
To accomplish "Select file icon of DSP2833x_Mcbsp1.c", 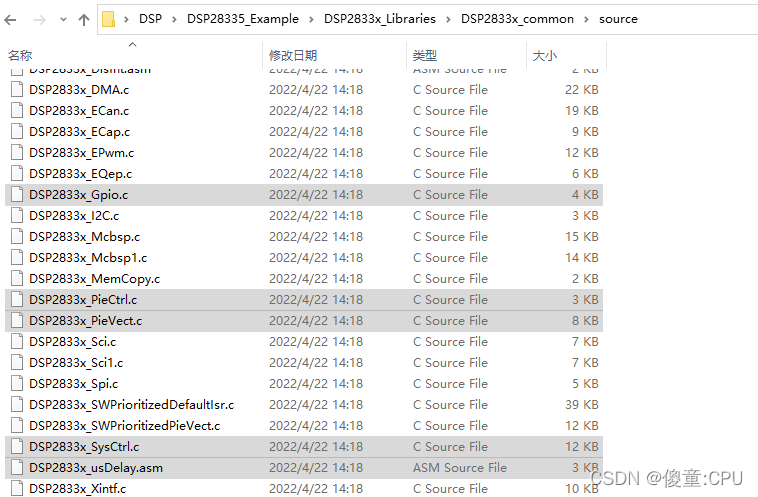I will click(17, 258).
